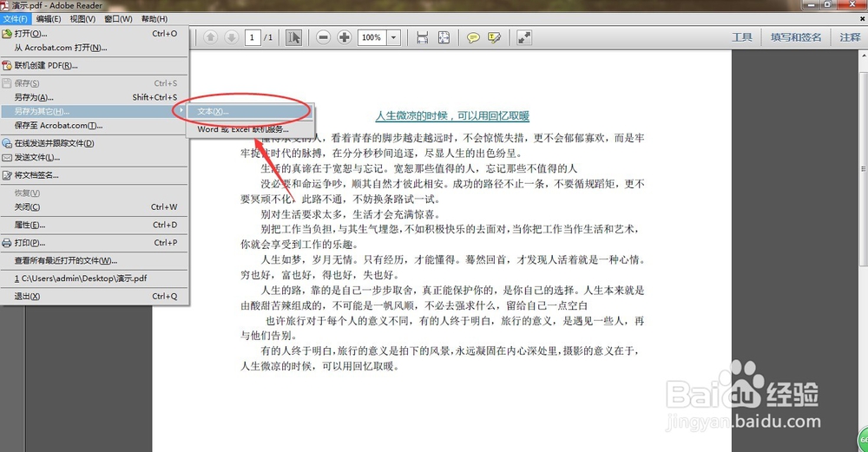Add a sticky note comment icon
The image size is (868, 452).
tap(473, 37)
